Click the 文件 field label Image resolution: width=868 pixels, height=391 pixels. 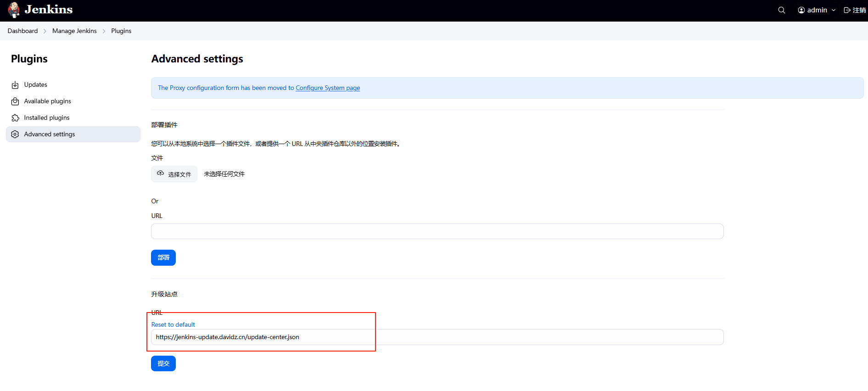pos(157,158)
